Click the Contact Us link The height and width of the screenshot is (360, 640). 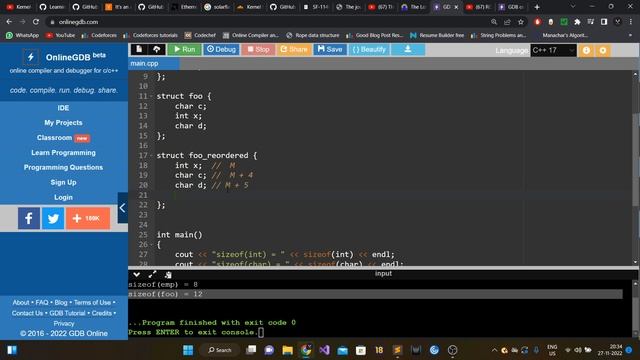click(x=27, y=313)
